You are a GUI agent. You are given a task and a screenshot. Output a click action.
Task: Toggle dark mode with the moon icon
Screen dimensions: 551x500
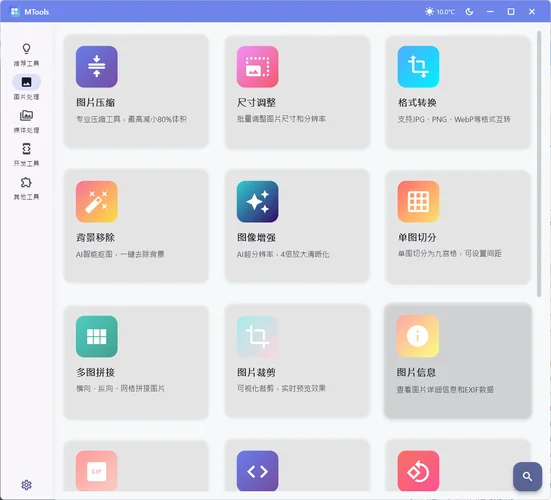(x=469, y=12)
